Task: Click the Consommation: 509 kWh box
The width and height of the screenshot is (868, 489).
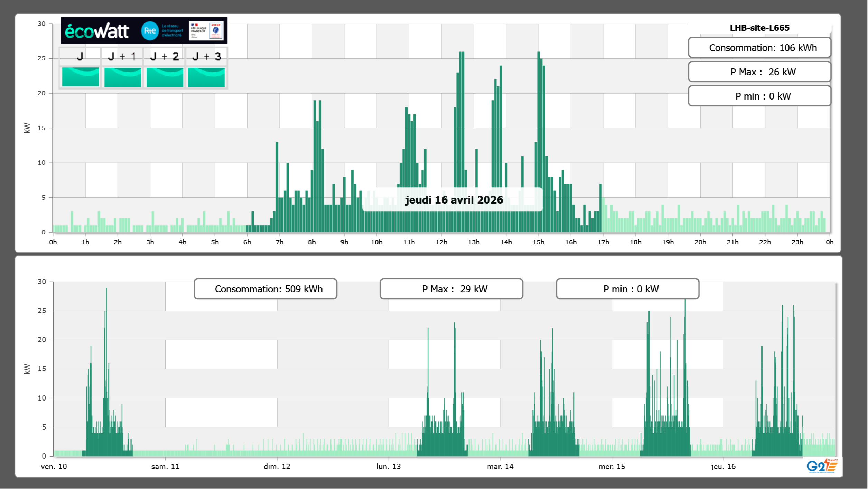Action: click(265, 289)
